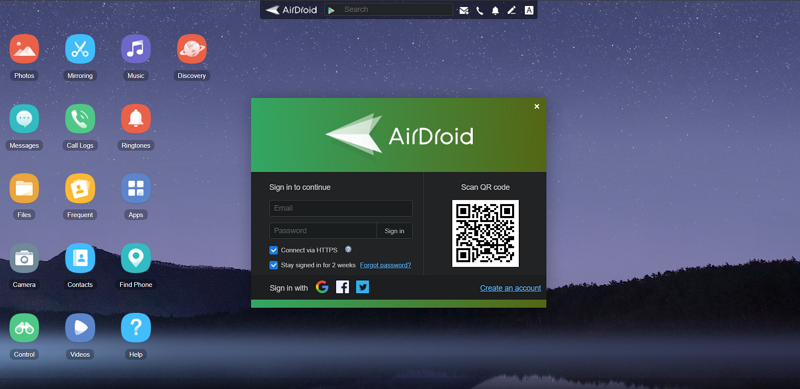Launch the Mirroring scissors icon
The height and width of the screenshot is (389, 800).
click(80, 49)
